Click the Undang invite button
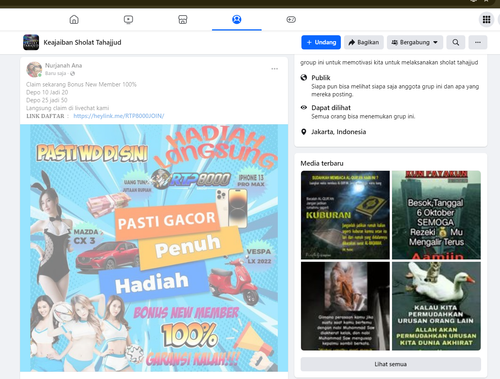The image size is (500, 379). click(321, 42)
